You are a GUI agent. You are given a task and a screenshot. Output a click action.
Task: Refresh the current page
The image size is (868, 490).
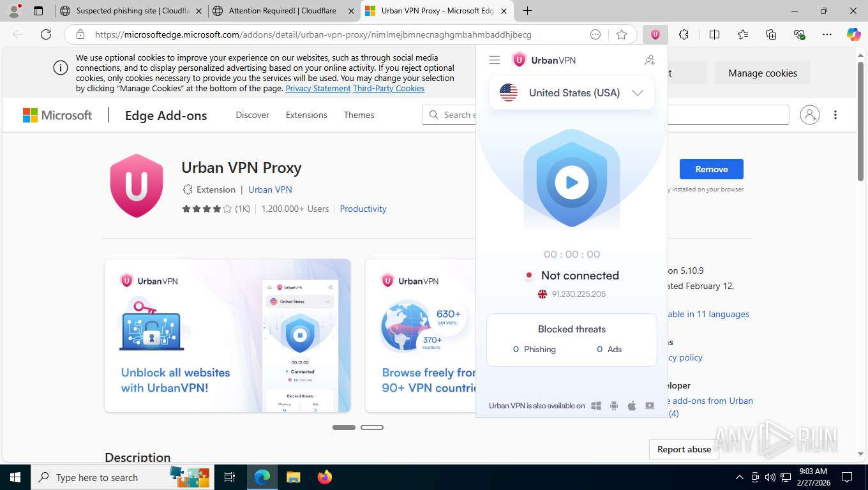46,34
